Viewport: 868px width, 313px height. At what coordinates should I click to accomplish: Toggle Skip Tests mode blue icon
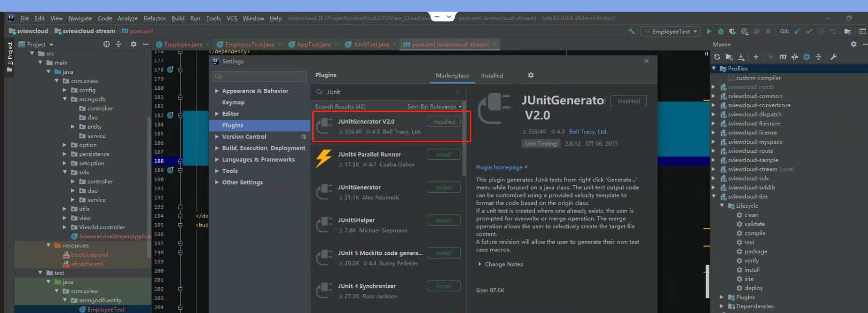point(806,57)
